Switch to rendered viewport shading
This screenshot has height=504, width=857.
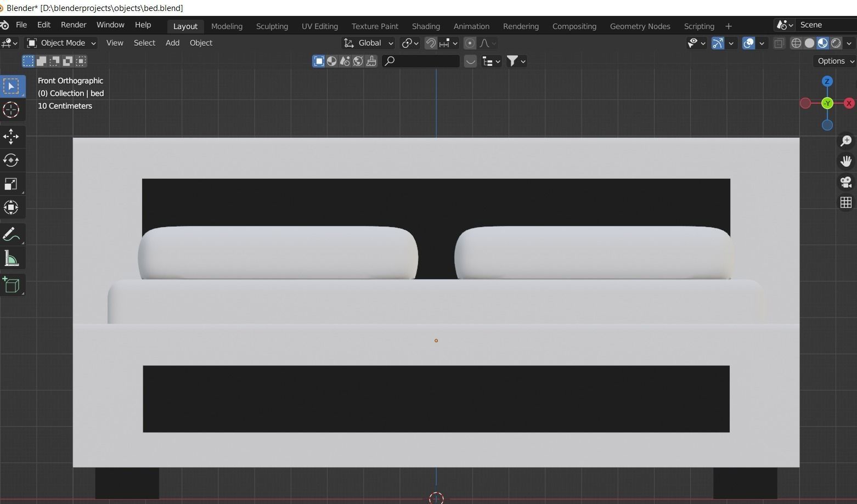[836, 43]
